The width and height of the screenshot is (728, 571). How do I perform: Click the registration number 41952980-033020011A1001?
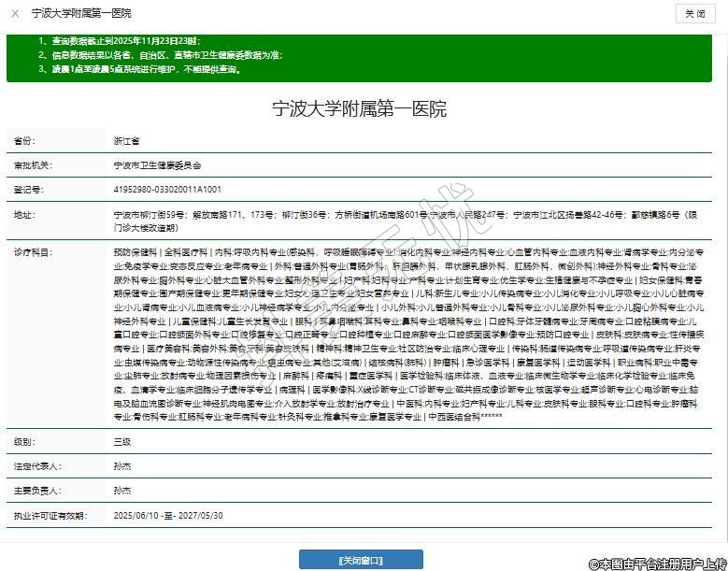166,189
